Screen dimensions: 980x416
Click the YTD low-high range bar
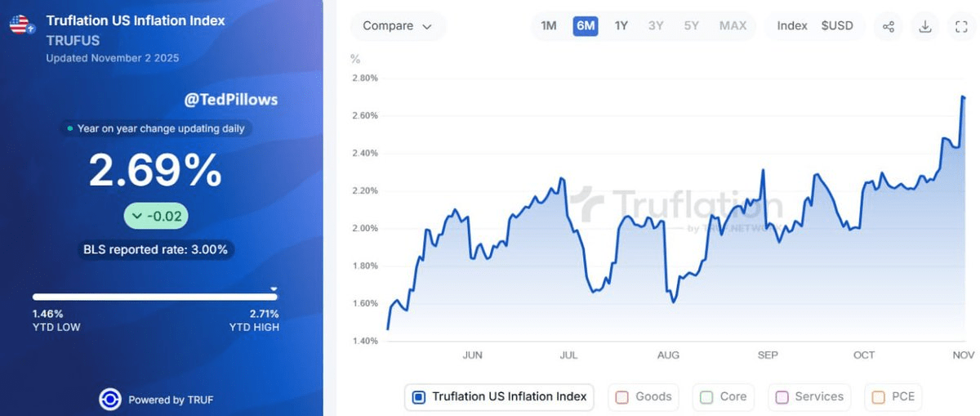point(155,297)
